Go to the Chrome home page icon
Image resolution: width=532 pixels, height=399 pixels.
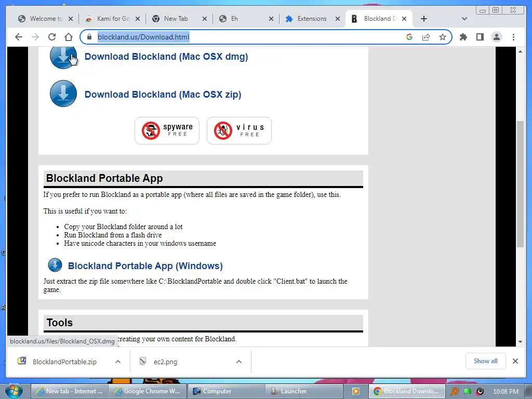click(69, 37)
